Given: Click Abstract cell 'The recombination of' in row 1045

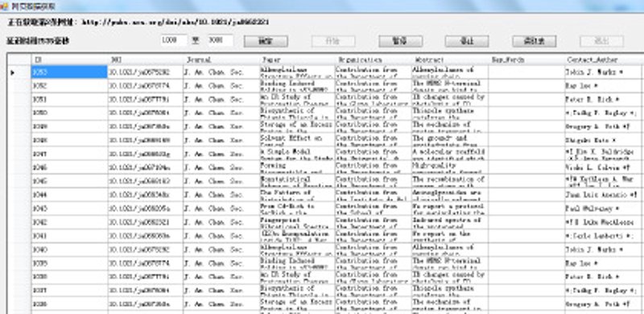Looking at the screenshot, I should pyautogui.click(x=450, y=181).
